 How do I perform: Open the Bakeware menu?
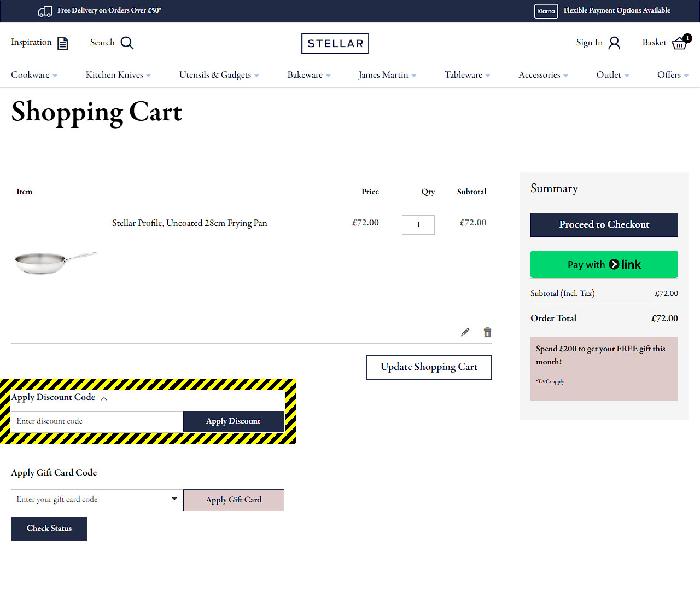tap(308, 75)
